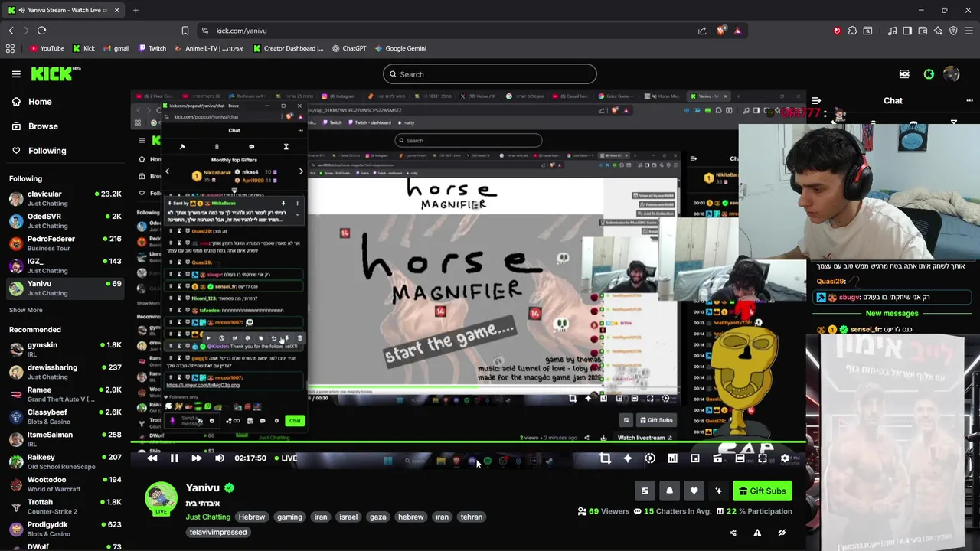
Task: Open Brave VPN shield icon
Action: (953, 31)
